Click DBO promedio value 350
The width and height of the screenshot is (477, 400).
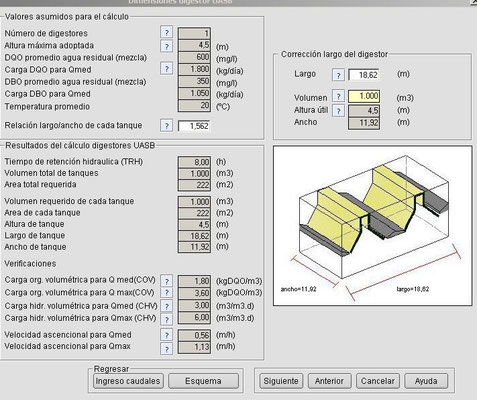point(194,81)
